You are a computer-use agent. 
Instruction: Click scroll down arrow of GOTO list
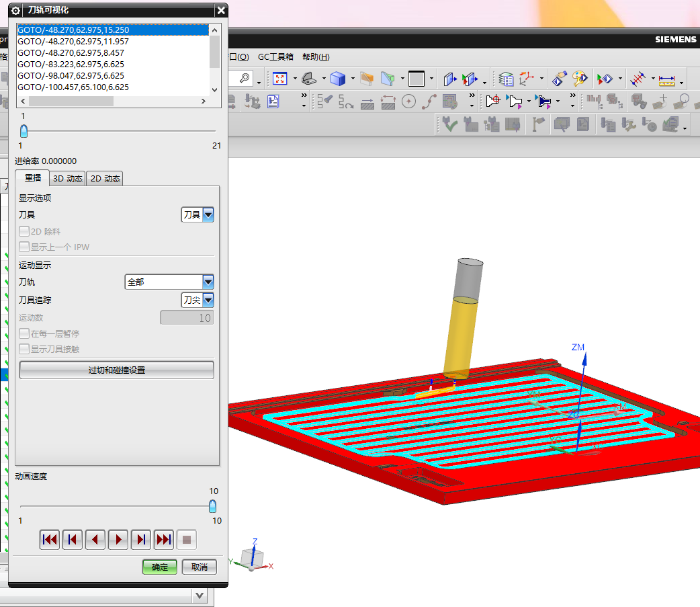[x=215, y=90]
